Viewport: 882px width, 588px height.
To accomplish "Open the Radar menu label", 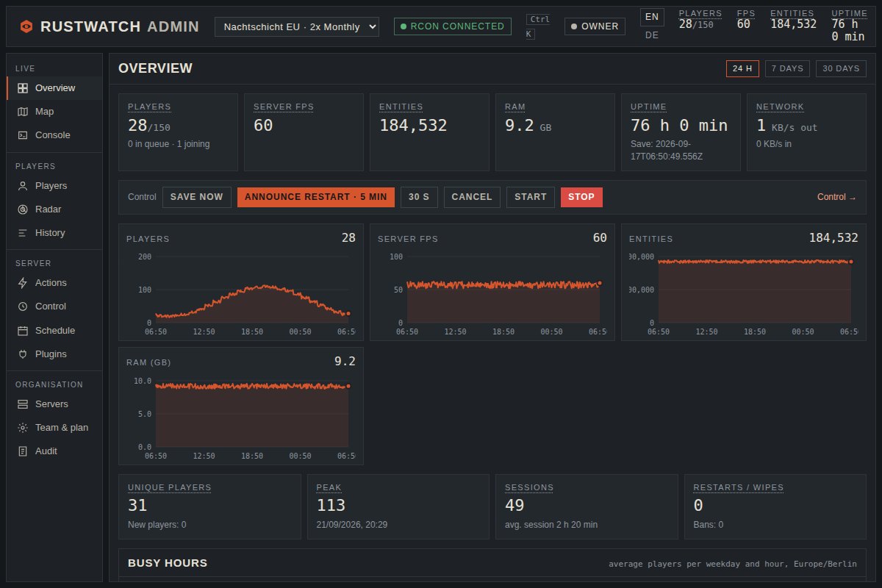I will pos(49,209).
